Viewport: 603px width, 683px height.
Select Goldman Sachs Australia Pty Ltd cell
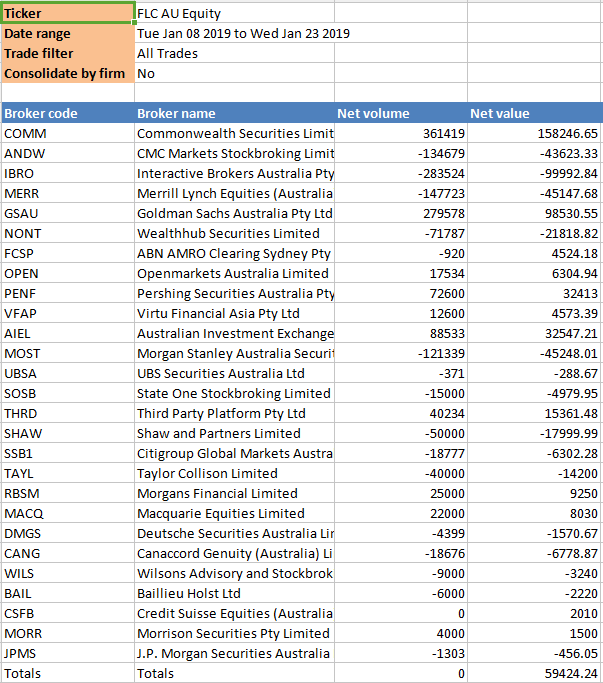234,213
